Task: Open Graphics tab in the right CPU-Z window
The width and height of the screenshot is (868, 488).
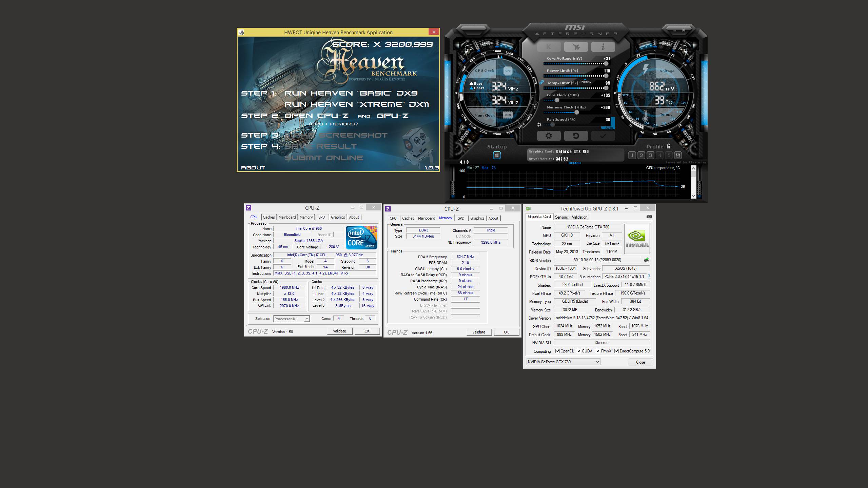Action: pyautogui.click(x=477, y=218)
